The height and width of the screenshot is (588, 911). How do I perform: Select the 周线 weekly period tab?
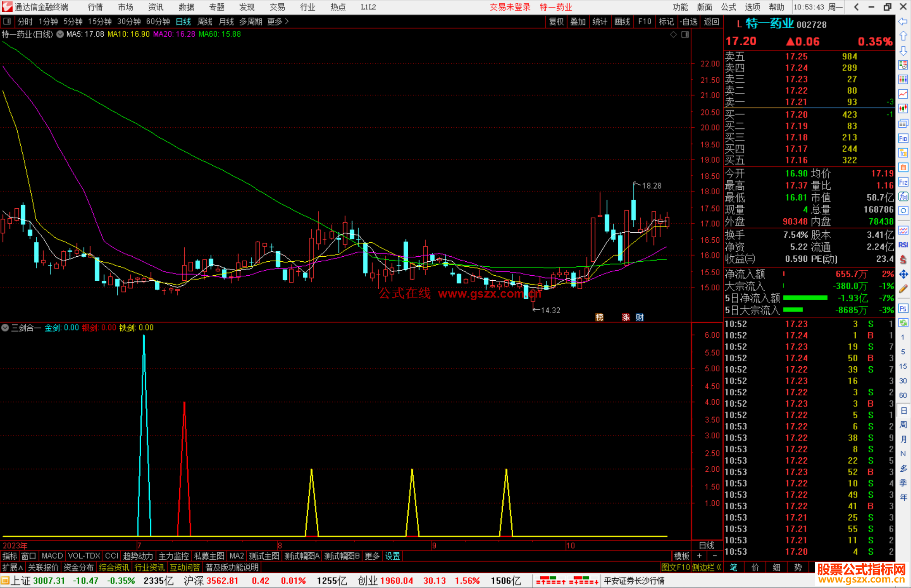click(x=205, y=21)
